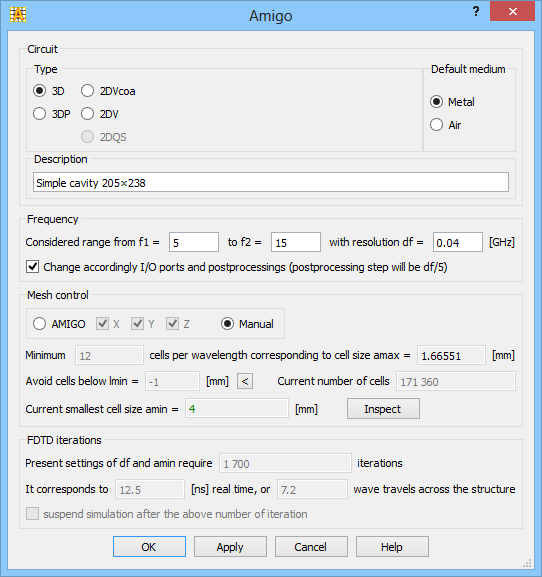
Task: Click the Description text field
Action: click(x=271, y=182)
